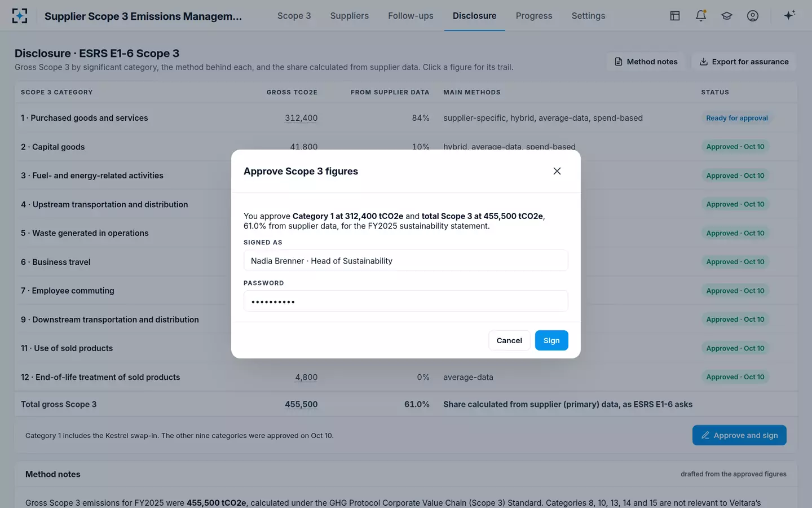
Task: Switch to the Suppliers tab
Action: (x=350, y=16)
